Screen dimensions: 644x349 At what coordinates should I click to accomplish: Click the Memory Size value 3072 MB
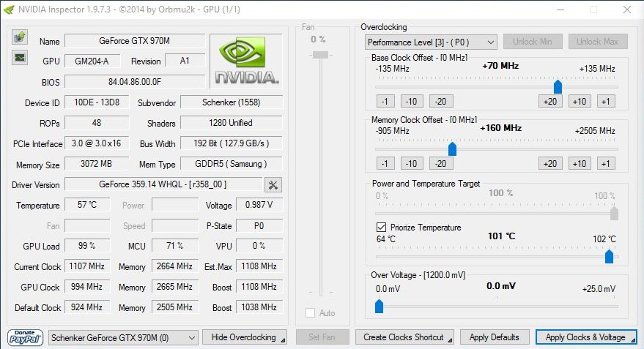(x=97, y=164)
